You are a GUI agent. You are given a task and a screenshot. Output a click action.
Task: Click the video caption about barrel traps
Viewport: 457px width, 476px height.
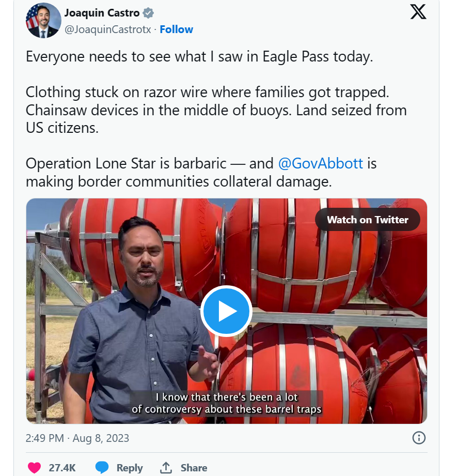click(x=227, y=403)
